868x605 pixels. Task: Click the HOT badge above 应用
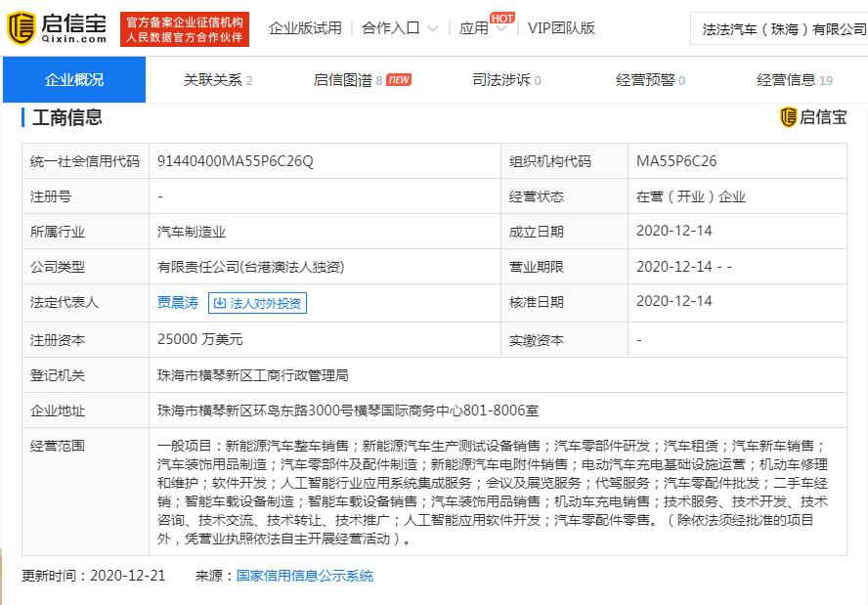[502, 18]
